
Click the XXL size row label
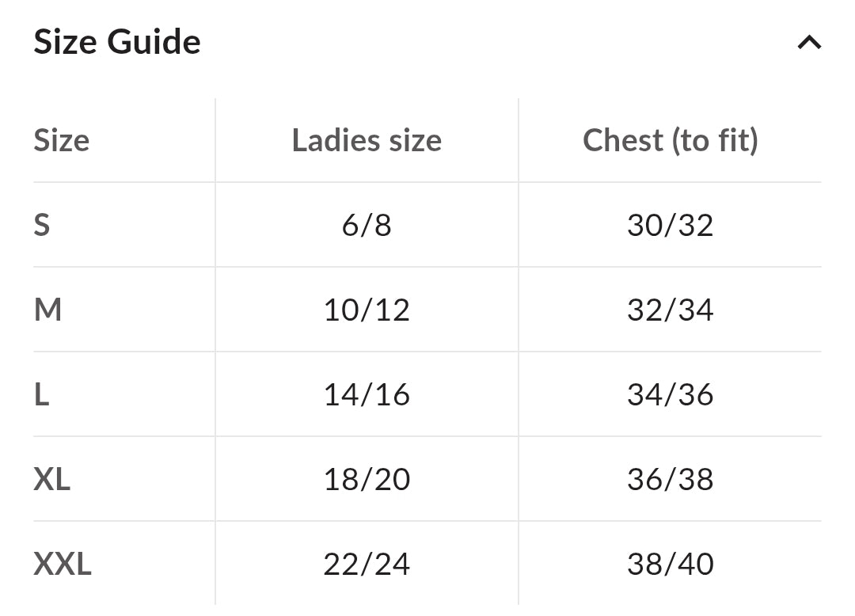pos(63,564)
